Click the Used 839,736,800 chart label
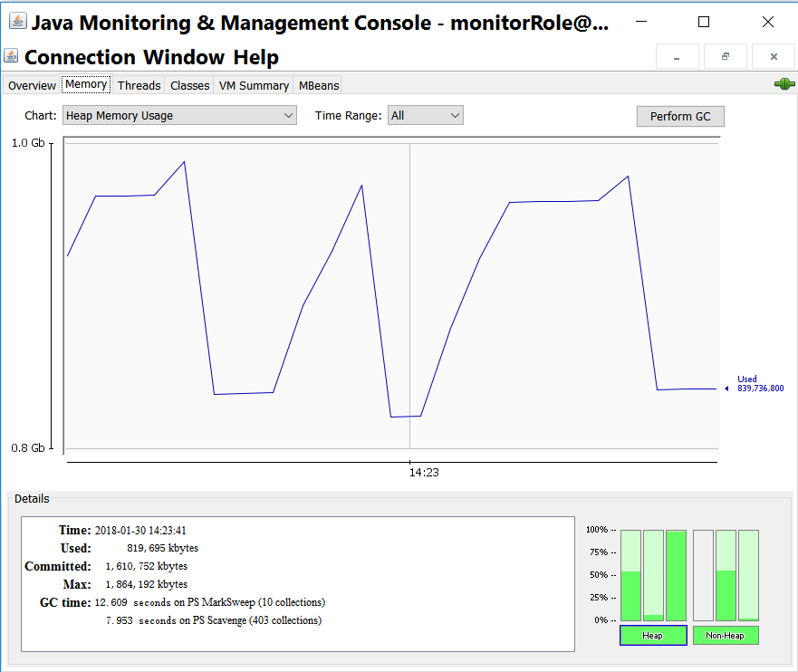Screen dimensions: 798x672 [760, 384]
